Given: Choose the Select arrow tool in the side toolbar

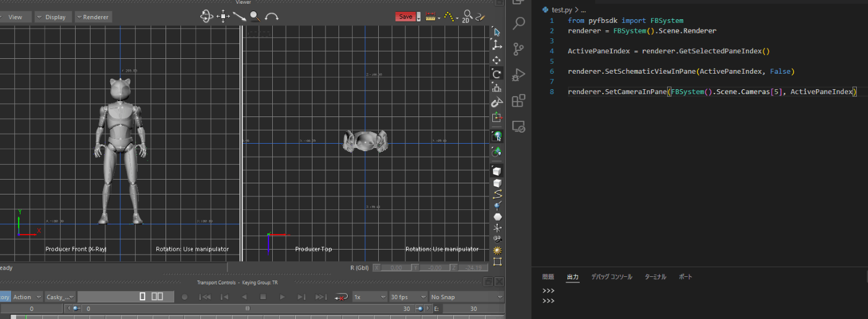Looking at the screenshot, I should 497,32.
